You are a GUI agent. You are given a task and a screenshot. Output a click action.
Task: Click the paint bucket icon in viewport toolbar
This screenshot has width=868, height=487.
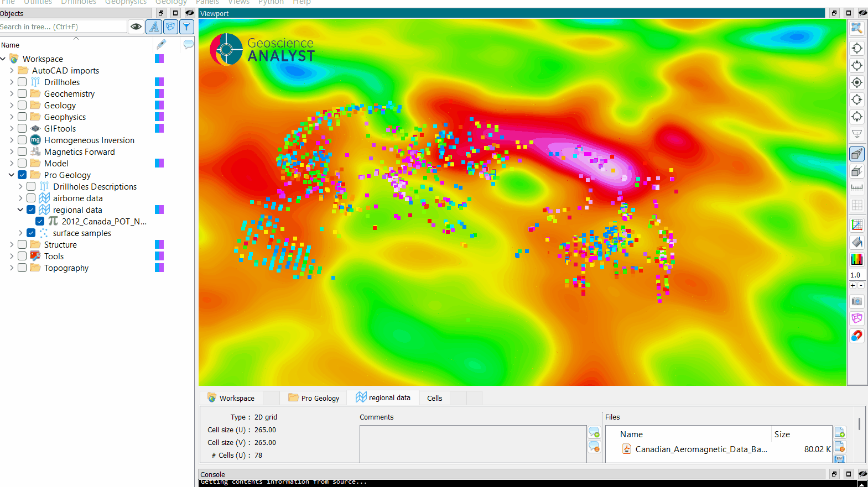coord(856,242)
